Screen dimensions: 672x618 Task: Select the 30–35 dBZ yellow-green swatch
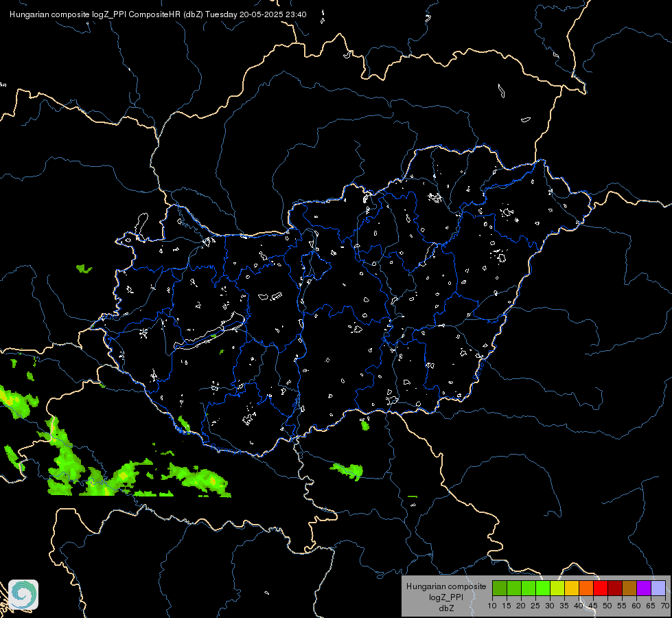click(557, 588)
